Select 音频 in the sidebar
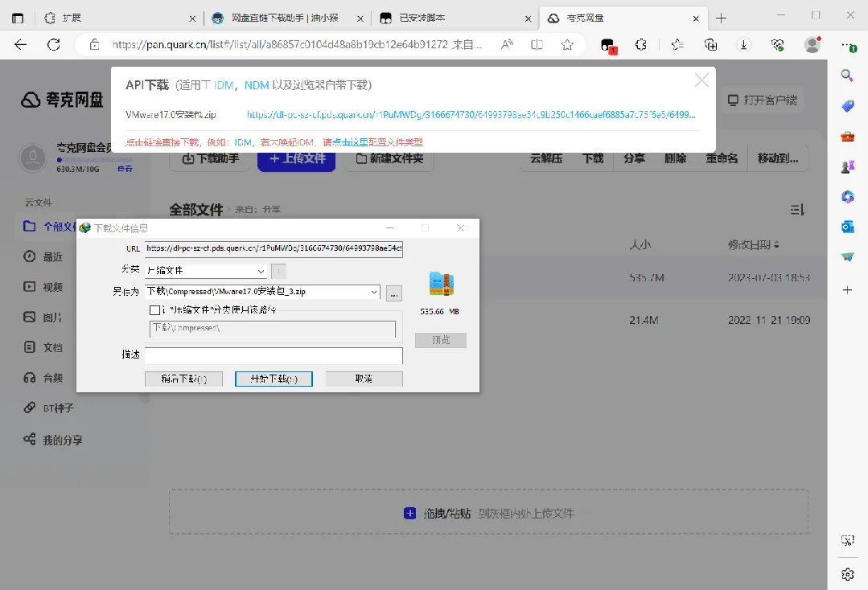The width and height of the screenshot is (868, 590). [52, 379]
